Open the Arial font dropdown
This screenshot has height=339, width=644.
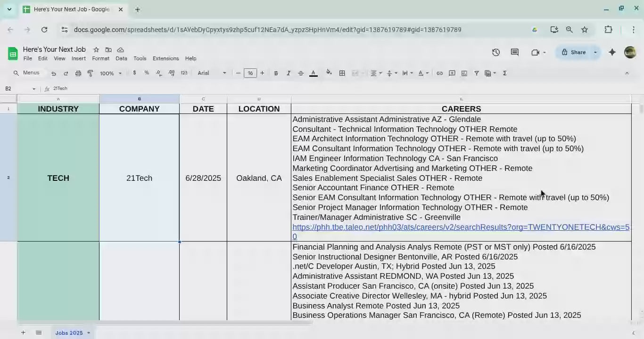[212, 73]
